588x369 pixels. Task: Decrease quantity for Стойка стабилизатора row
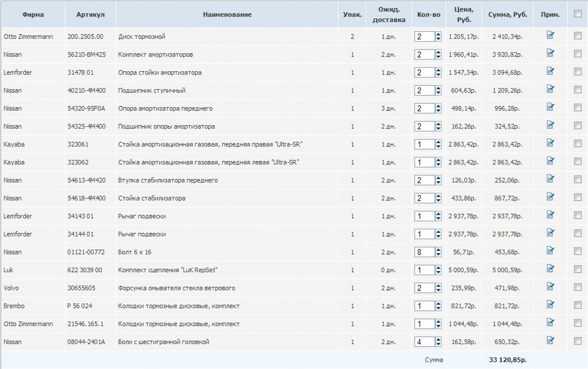[438, 201]
